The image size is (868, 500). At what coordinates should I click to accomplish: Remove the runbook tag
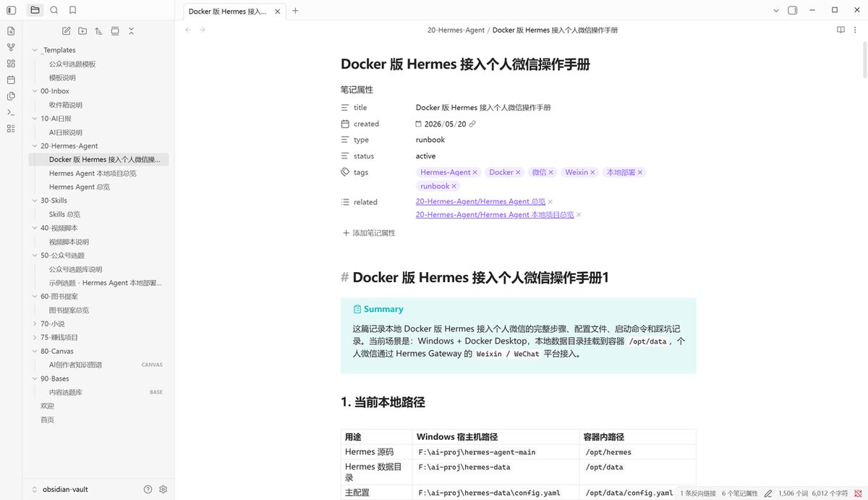point(454,186)
